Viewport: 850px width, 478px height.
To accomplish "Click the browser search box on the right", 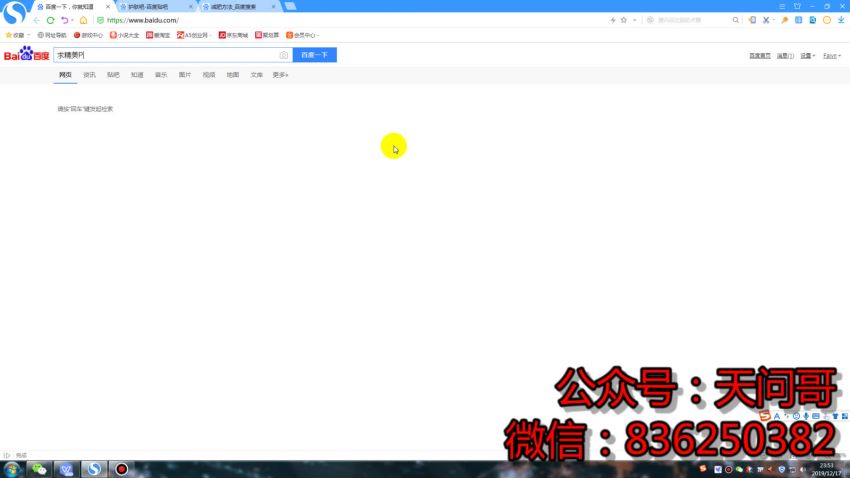I will coord(693,21).
